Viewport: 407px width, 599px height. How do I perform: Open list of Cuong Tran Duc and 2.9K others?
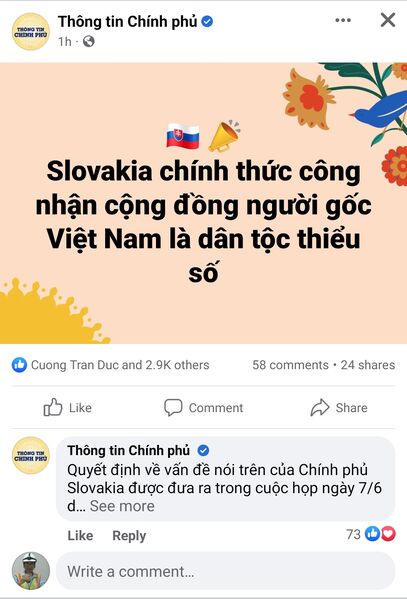click(x=120, y=365)
